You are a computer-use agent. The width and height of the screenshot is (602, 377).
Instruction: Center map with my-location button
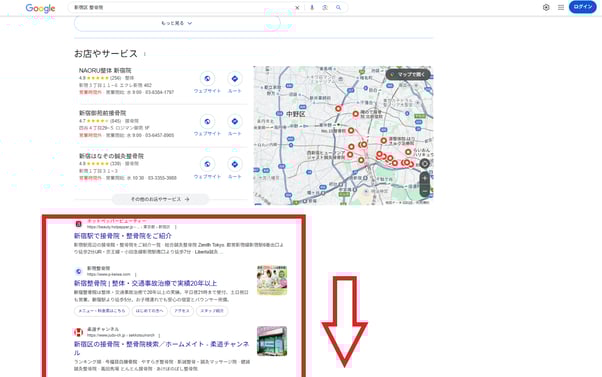pos(424,164)
